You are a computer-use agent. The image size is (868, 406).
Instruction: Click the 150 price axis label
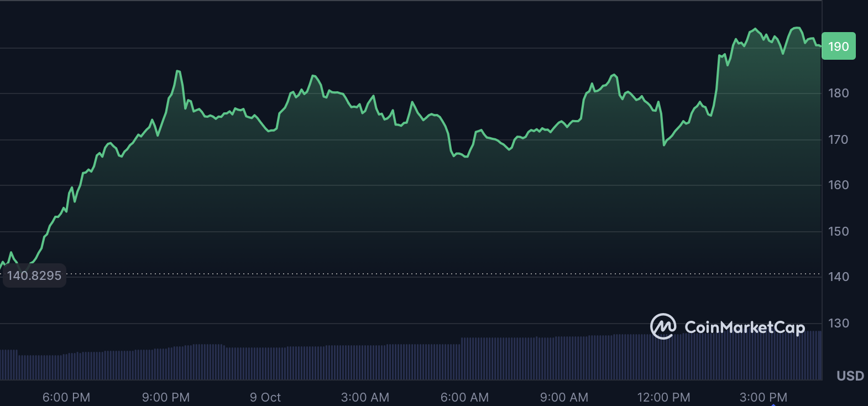click(838, 231)
